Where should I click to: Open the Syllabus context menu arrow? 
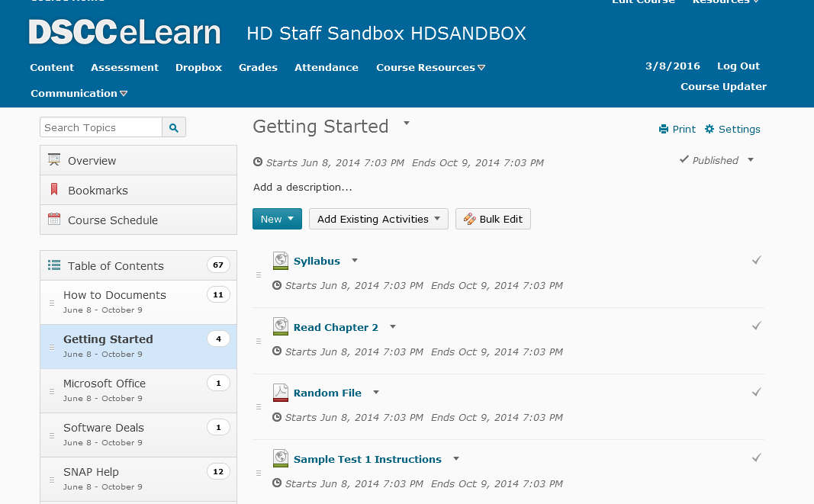tap(355, 261)
